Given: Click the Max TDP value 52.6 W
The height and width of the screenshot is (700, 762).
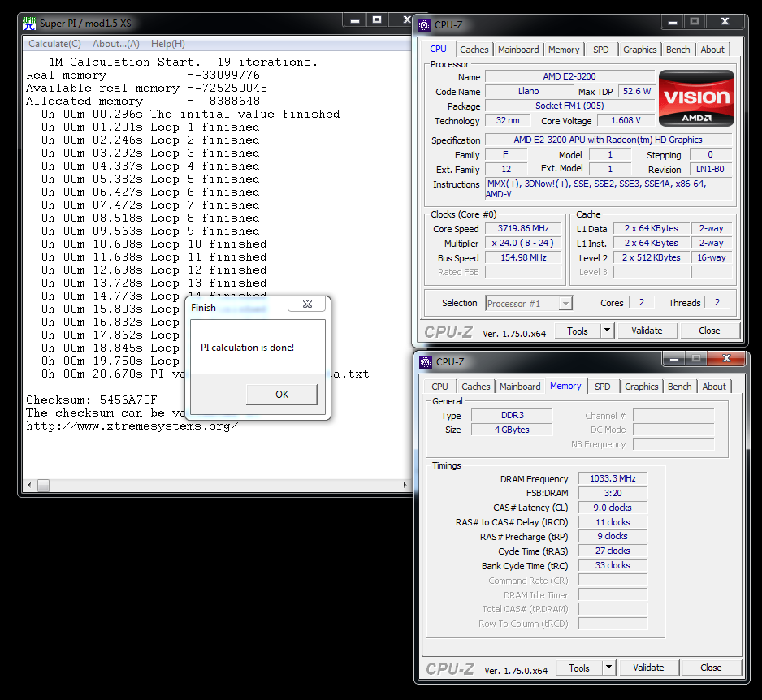Looking at the screenshot, I should point(637,91).
